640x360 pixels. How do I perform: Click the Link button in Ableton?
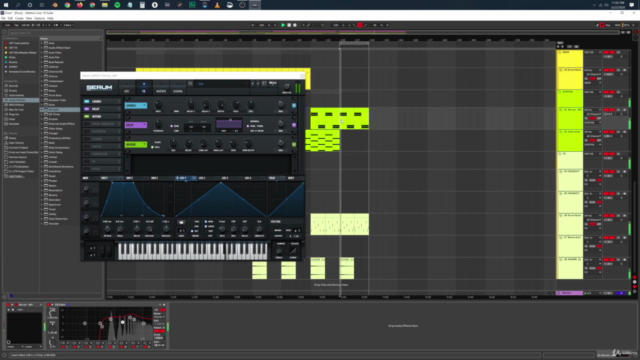7,25
